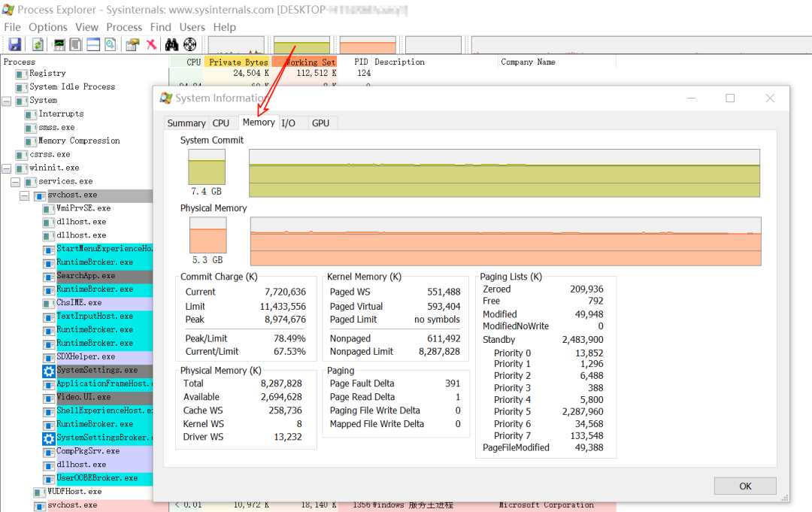Viewport: 812px width, 512px height.
Task: Switch to the GPU tab
Action: coord(321,123)
